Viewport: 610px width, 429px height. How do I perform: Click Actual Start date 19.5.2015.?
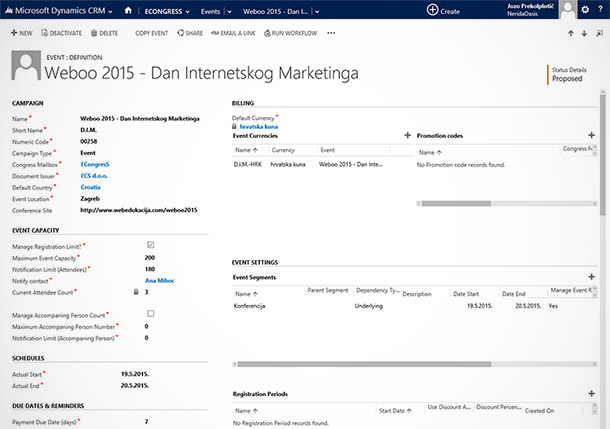[x=135, y=374]
